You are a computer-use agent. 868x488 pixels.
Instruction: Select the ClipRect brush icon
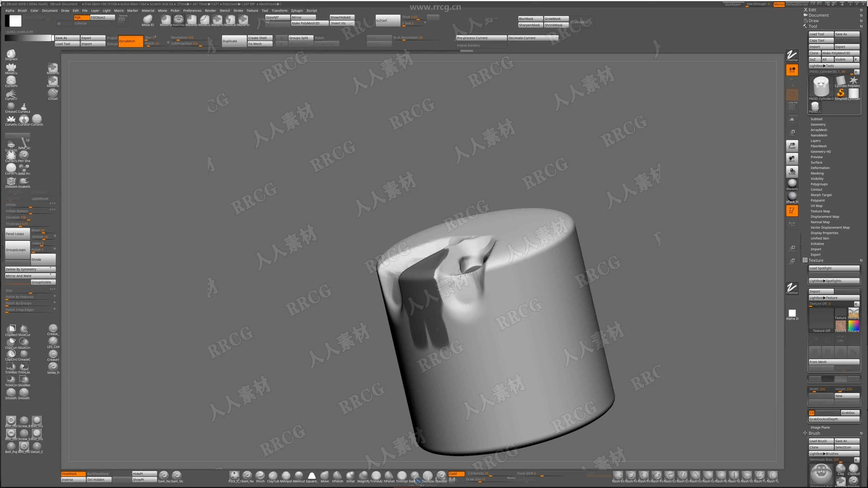tap(12, 328)
